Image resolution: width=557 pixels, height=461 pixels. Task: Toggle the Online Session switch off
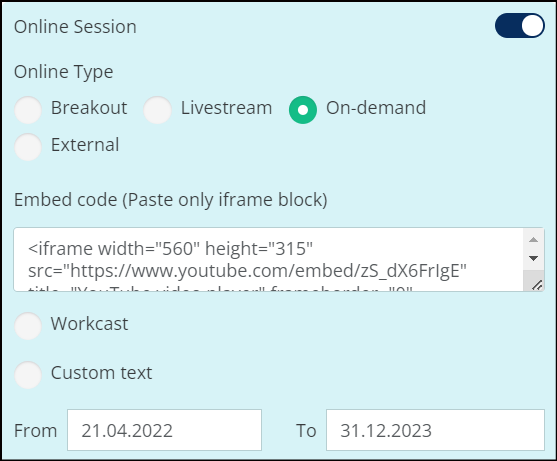click(519, 26)
